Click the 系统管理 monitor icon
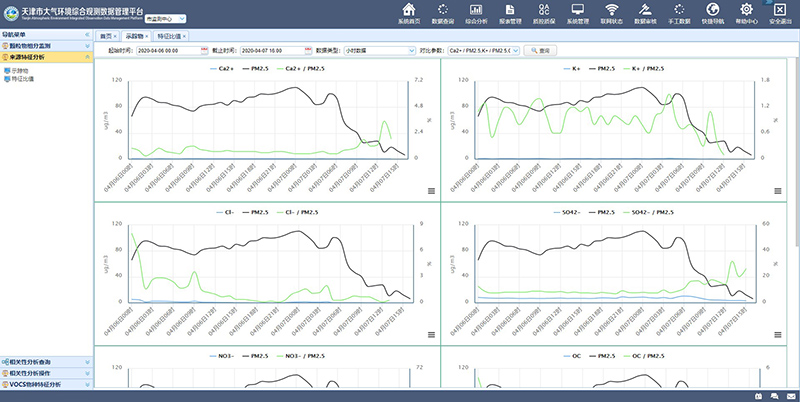Screen dimensions: 800x402 click(x=577, y=12)
